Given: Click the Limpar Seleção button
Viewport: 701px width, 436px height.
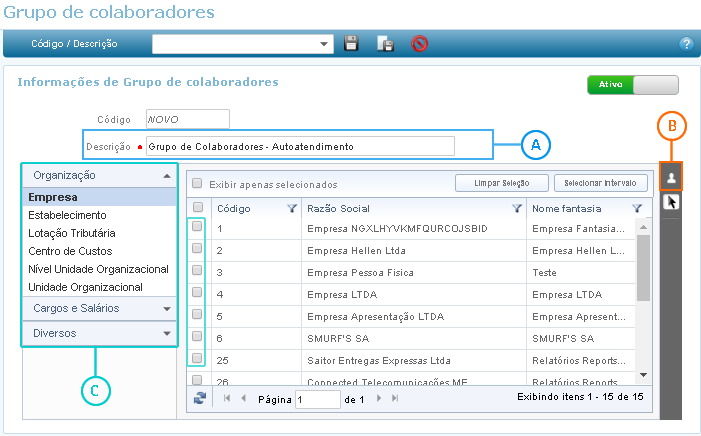Looking at the screenshot, I should [x=501, y=183].
